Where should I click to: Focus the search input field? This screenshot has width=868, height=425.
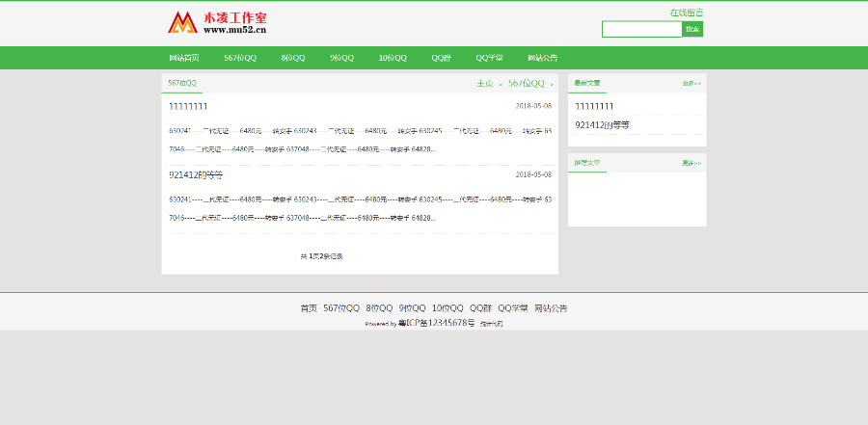click(641, 29)
